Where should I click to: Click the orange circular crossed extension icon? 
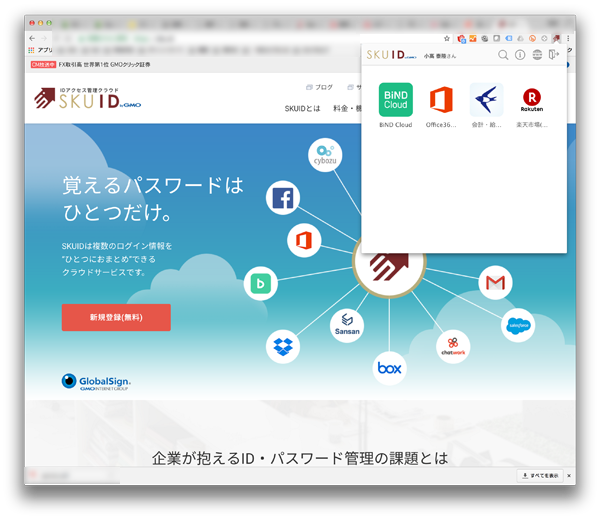(532, 38)
